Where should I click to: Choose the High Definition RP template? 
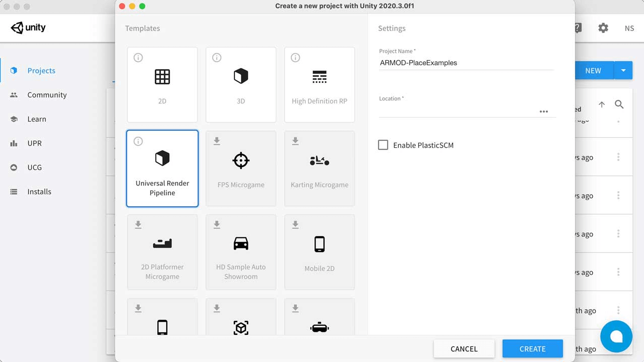click(x=319, y=85)
